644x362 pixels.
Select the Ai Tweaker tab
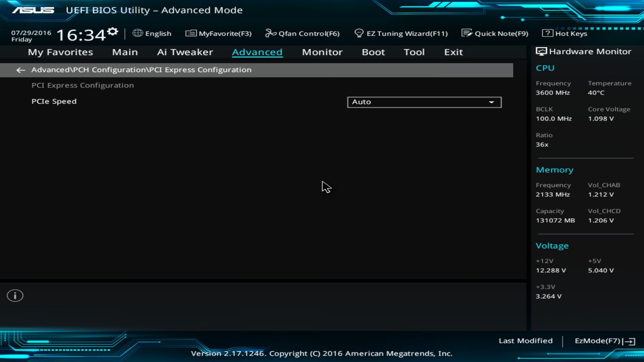click(x=185, y=52)
